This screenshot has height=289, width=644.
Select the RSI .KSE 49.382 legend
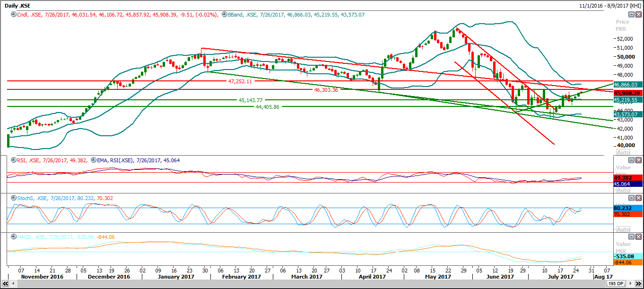click(52, 160)
